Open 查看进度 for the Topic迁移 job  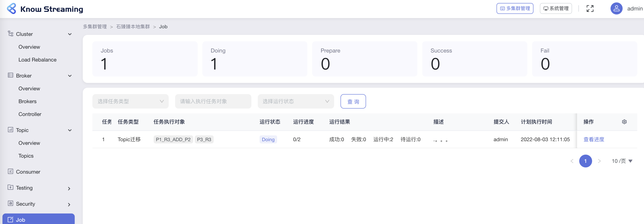click(593, 139)
